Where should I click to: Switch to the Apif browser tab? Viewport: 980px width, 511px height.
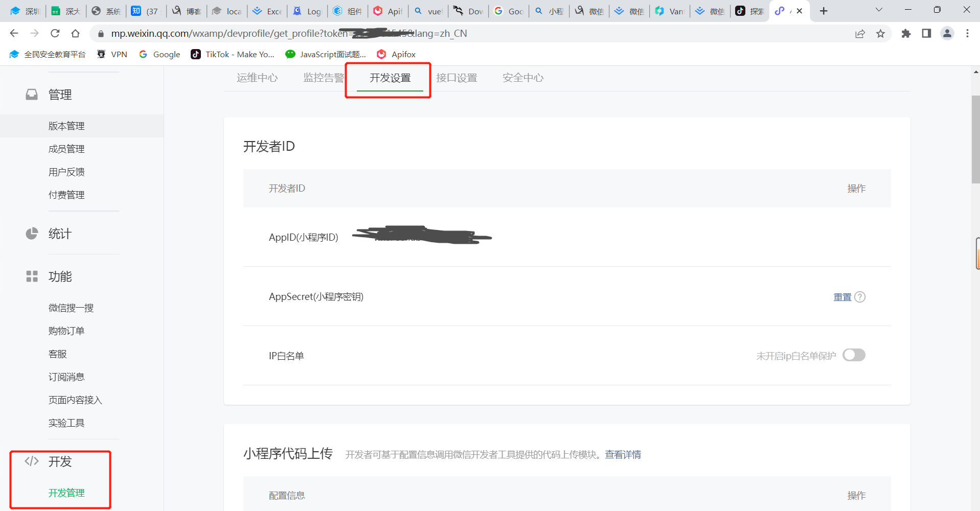coord(388,11)
